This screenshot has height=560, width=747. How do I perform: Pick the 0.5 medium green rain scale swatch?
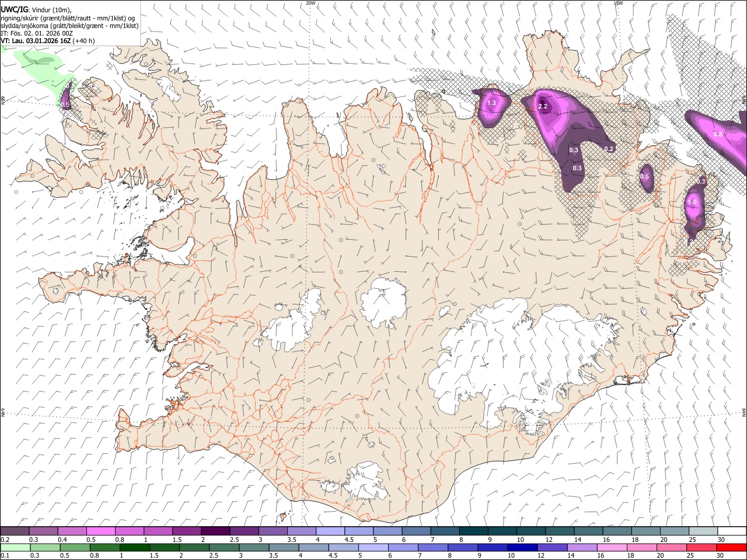75,547
